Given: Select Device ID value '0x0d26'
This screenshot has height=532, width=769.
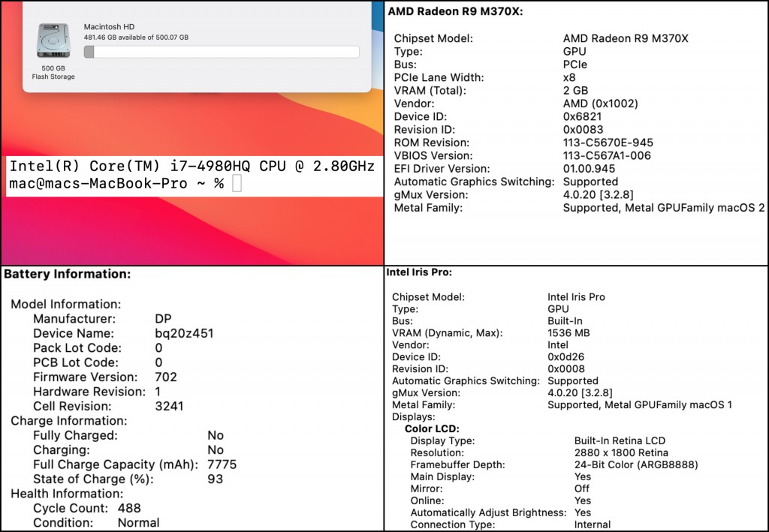Looking at the screenshot, I should pyautogui.click(x=566, y=357).
